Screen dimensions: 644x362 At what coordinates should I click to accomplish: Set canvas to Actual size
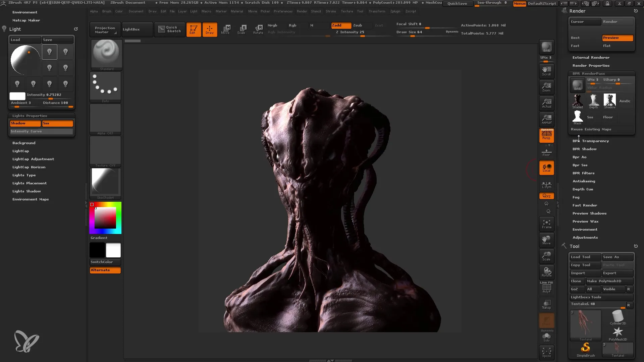tap(546, 103)
